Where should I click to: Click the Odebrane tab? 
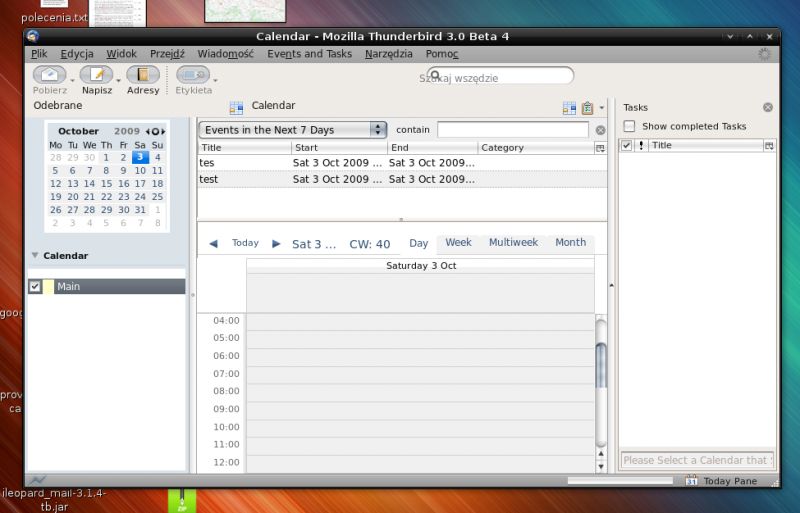pyautogui.click(x=58, y=105)
